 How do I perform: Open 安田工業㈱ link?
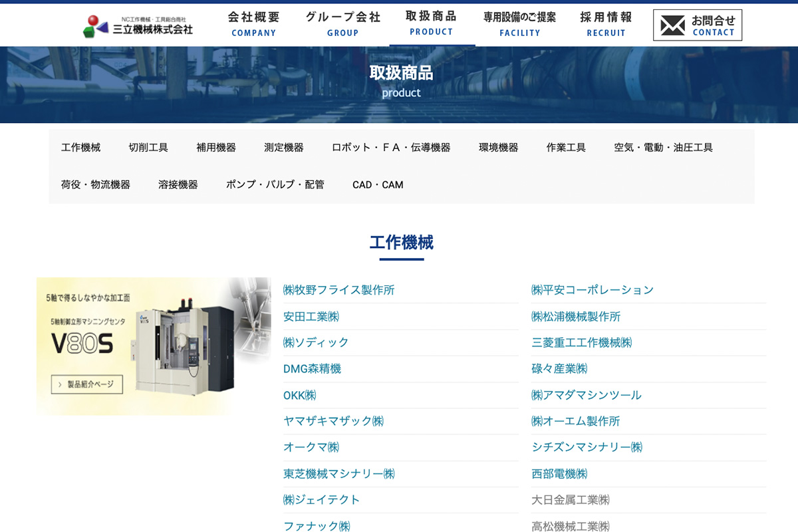(311, 317)
